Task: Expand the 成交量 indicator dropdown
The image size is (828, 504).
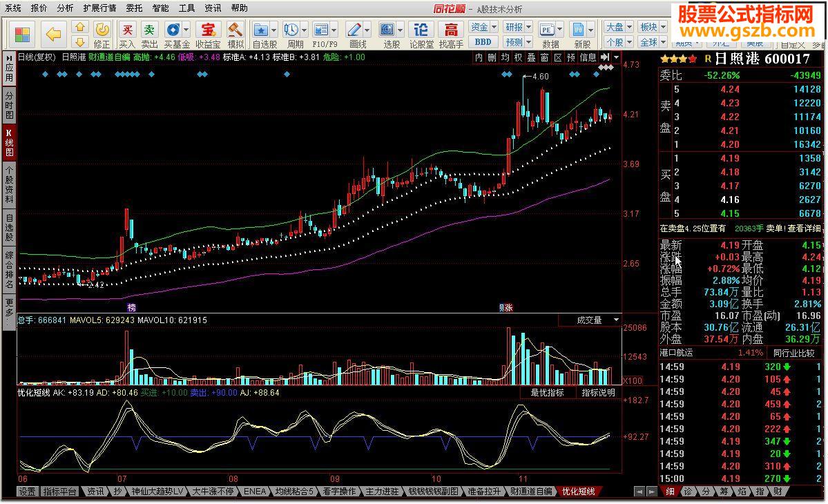Action: point(616,320)
